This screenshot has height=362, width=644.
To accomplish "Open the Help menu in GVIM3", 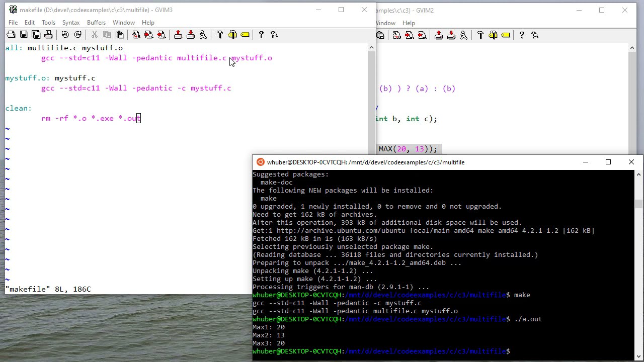I will (148, 23).
